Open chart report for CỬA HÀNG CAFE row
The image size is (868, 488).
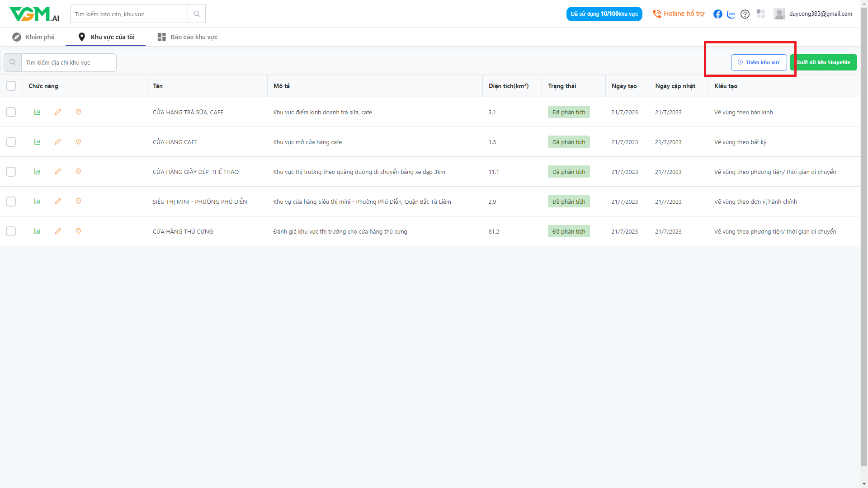click(37, 142)
